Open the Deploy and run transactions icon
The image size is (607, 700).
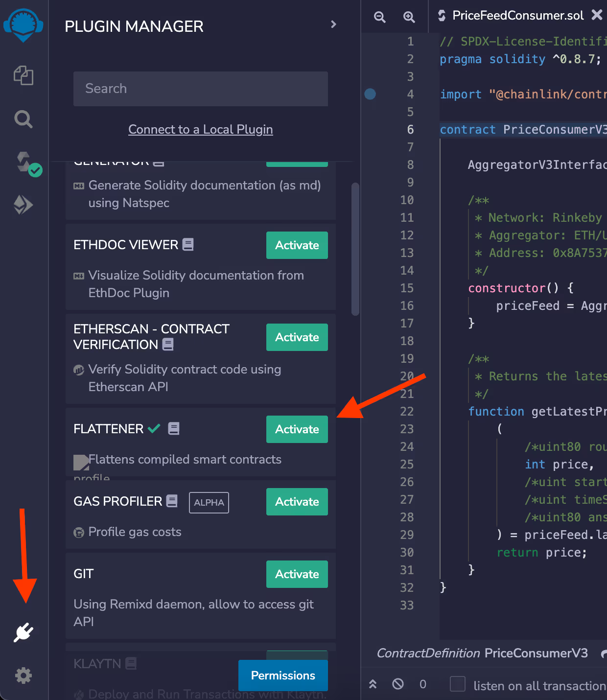[23, 205]
